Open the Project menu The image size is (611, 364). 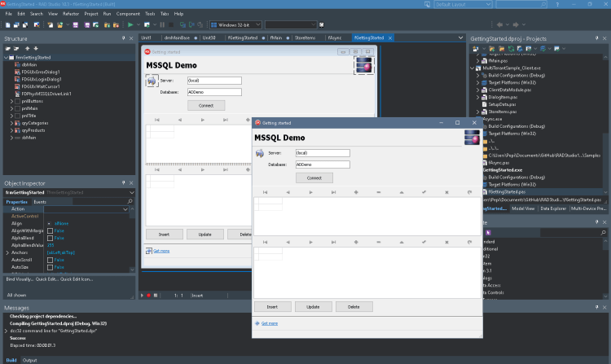point(91,14)
